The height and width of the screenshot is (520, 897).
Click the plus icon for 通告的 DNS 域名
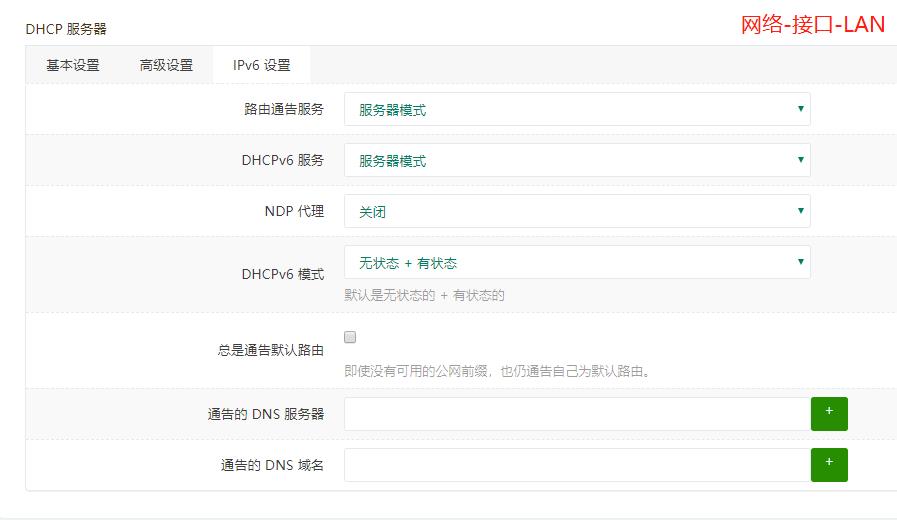click(x=829, y=465)
